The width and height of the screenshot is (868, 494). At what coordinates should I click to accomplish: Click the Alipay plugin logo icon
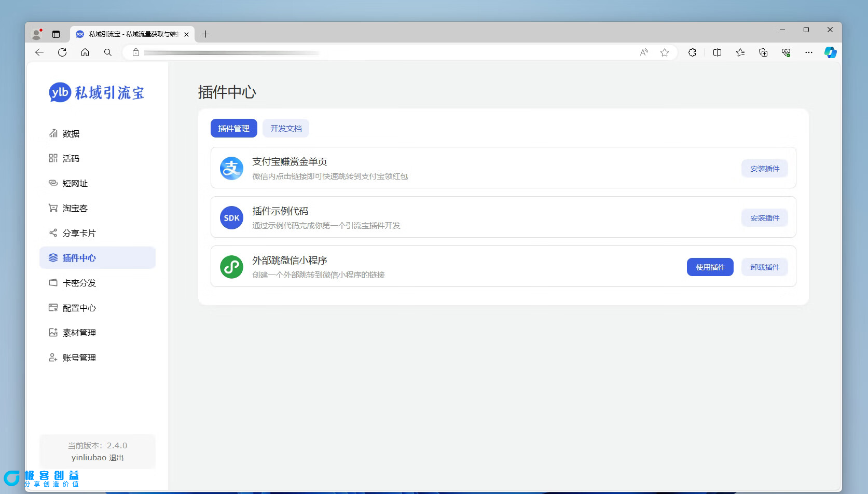pos(231,168)
